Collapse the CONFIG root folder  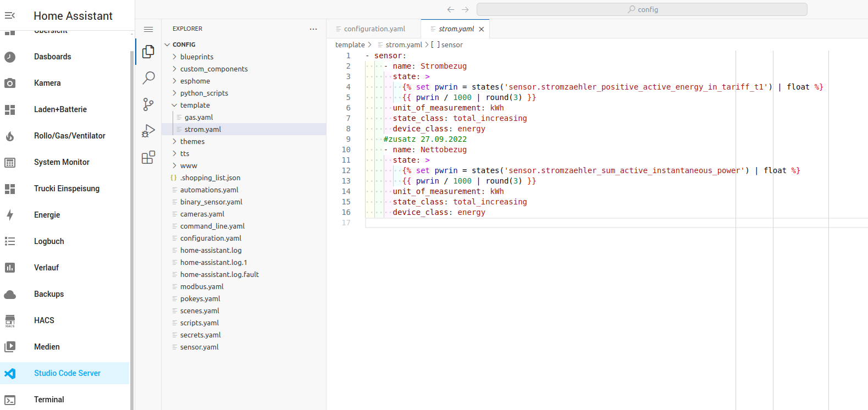[167, 45]
